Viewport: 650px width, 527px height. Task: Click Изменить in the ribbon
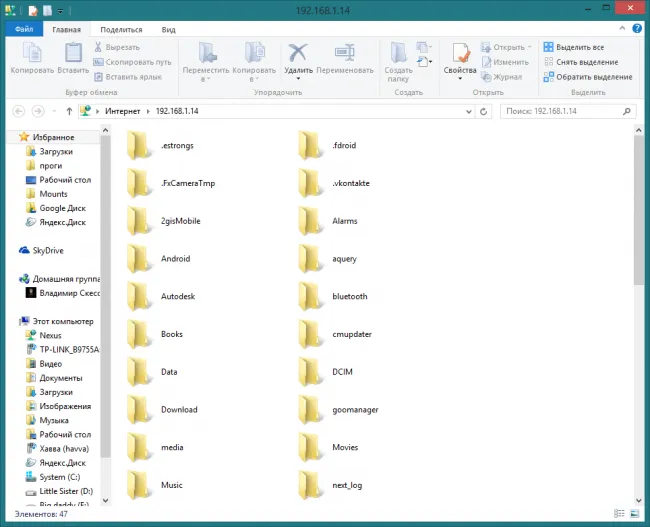(x=505, y=62)
